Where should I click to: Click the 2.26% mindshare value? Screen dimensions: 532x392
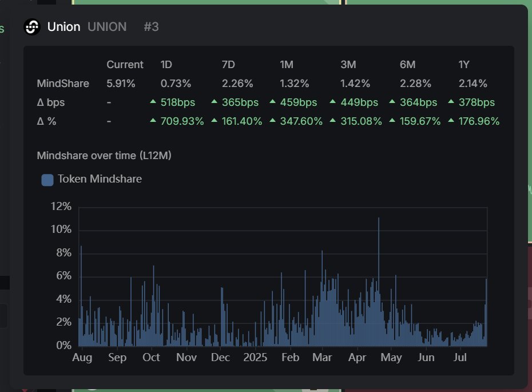point(237,84)
